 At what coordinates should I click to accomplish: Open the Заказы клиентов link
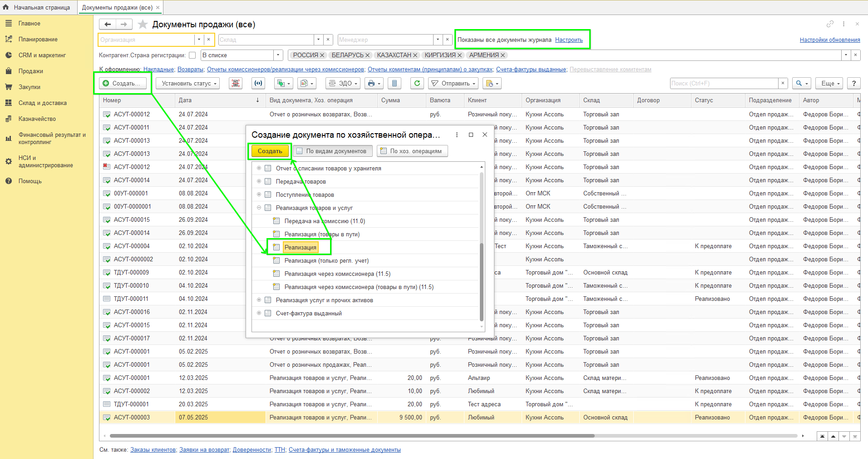click(x=153, y=449)
